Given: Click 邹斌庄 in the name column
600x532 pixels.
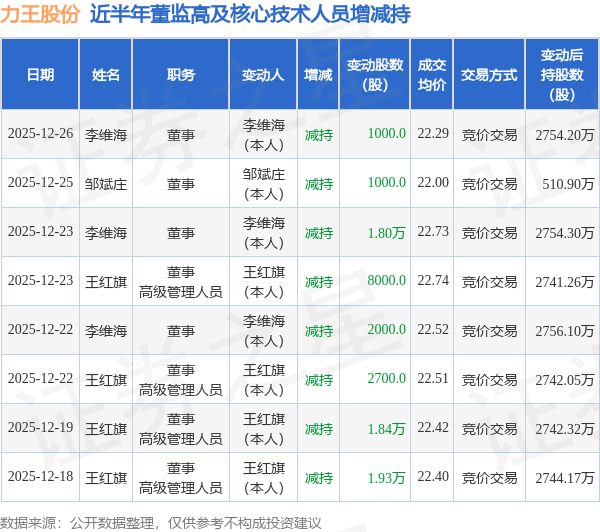Looking at the screenshot, I should pos(106,184).
